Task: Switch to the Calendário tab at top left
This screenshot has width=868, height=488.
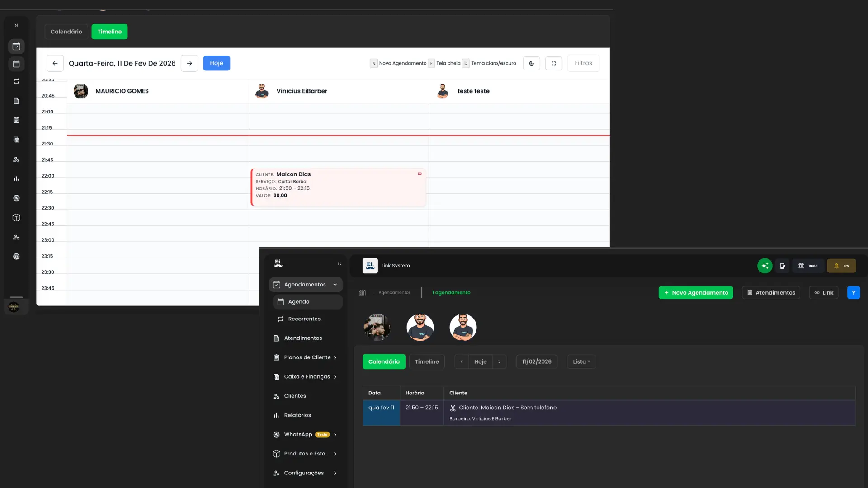Action: (66, 32)
